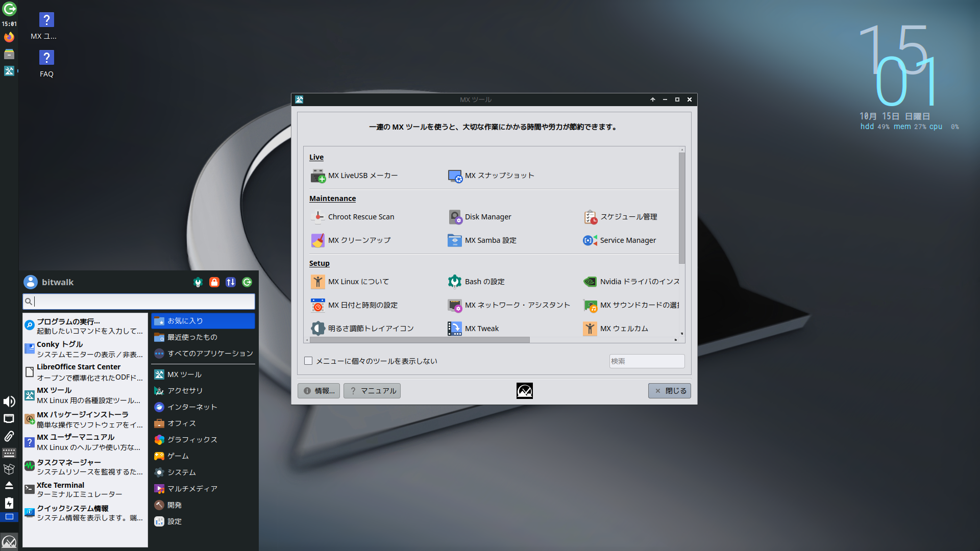Click the horizontal scrollbar in tools list
980x551 pixels.
pos(419,340)
